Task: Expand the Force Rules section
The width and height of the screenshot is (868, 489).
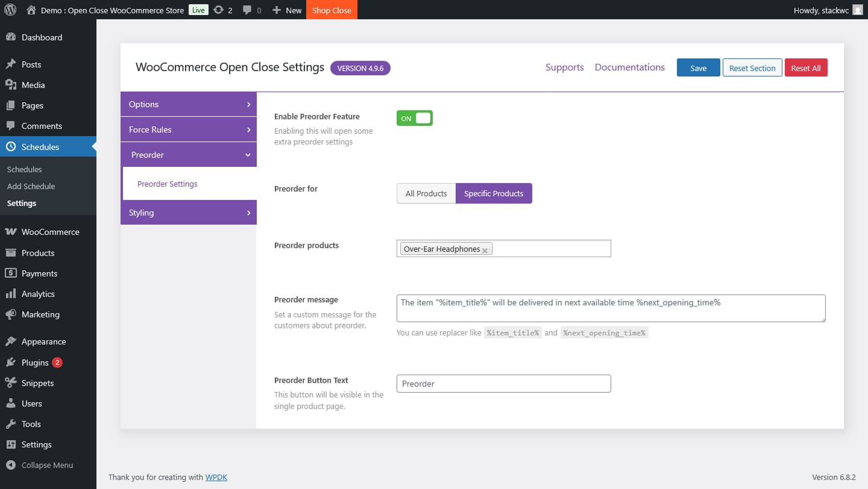Action: [189, 129]
